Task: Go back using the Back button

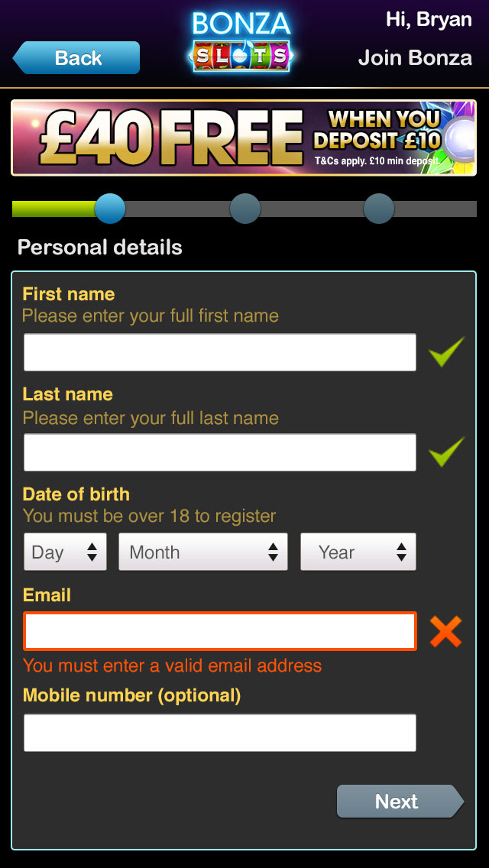Action: 76,58
